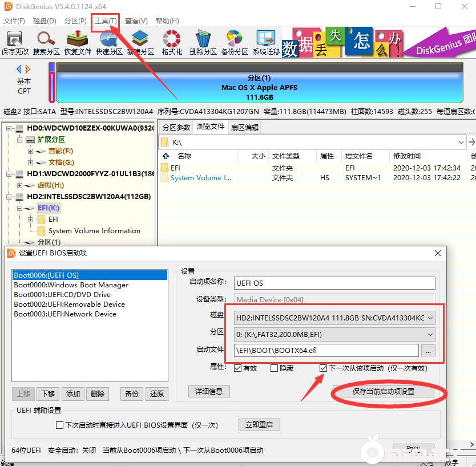Image resolution: width=476 pixels, height=467 pixels.
Task: Open the 搜索分区 partition search tool
Action: pos(46,42)
